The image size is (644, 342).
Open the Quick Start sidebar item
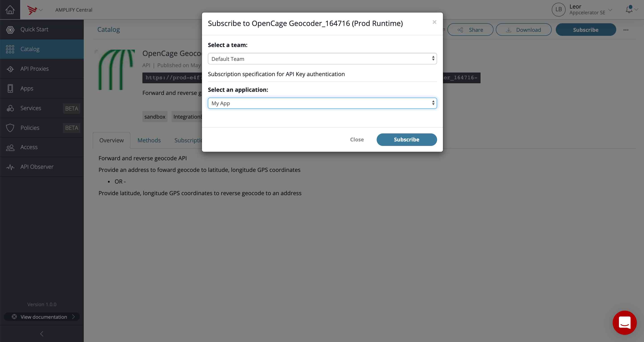tap(42, 30)
